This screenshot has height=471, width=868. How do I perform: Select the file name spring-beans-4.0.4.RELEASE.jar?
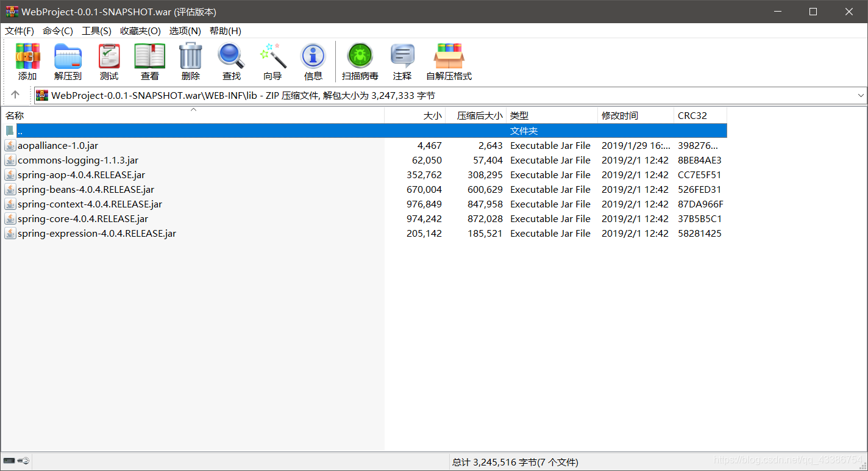(x=86, y=190)
